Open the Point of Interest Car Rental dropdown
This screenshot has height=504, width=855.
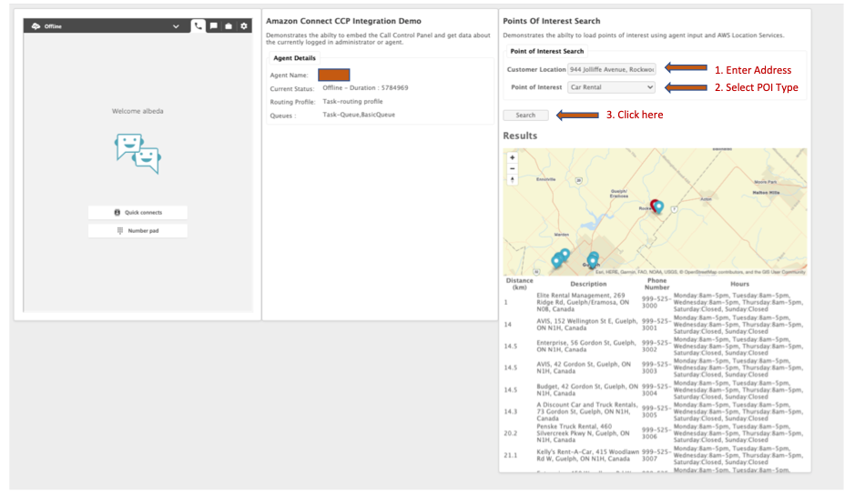click(x=611, y=87)
